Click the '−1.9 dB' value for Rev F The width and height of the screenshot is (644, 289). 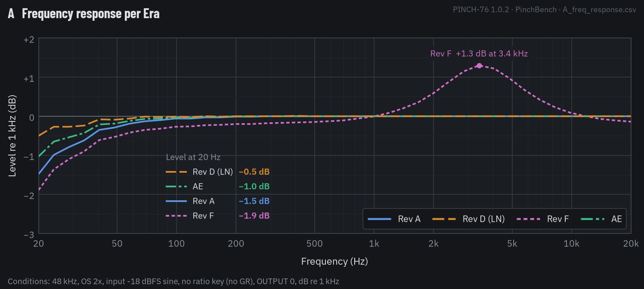[254, 216]
